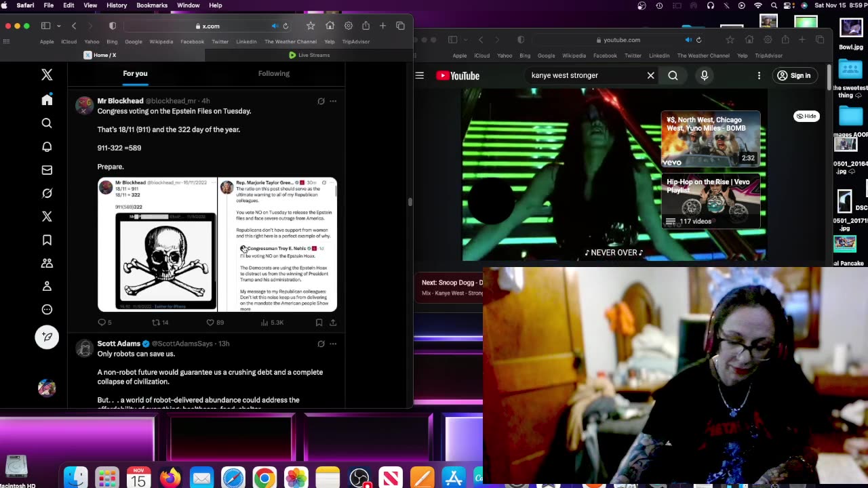The width and height of the screenshot is (868, 488).
Task: Open Grok from the X sidebar
Action: [x=47, y=193]
